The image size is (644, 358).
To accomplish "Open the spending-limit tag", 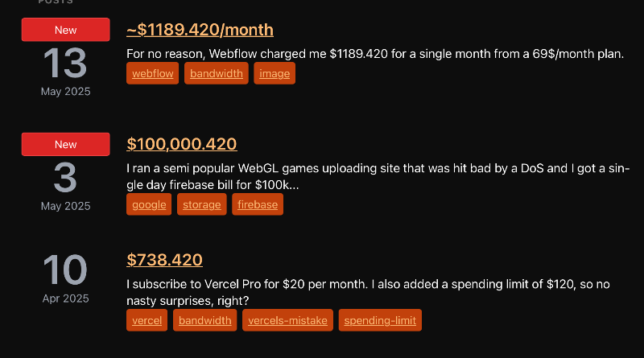I will tap(380, 320).
